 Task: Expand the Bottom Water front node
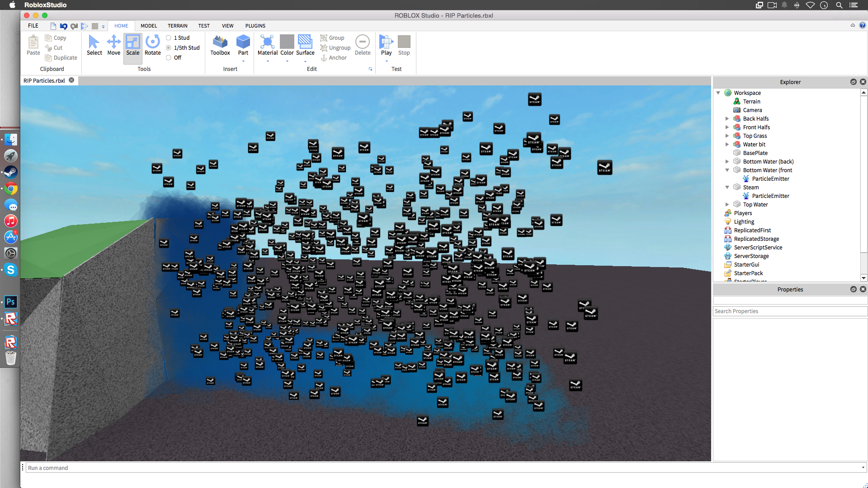tap(726, 170)
